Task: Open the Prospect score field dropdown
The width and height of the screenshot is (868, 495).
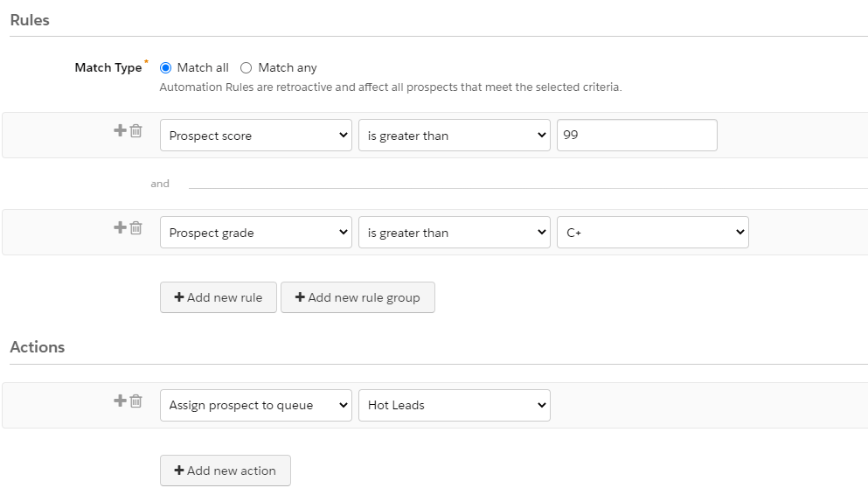Action: click(255, 136)
